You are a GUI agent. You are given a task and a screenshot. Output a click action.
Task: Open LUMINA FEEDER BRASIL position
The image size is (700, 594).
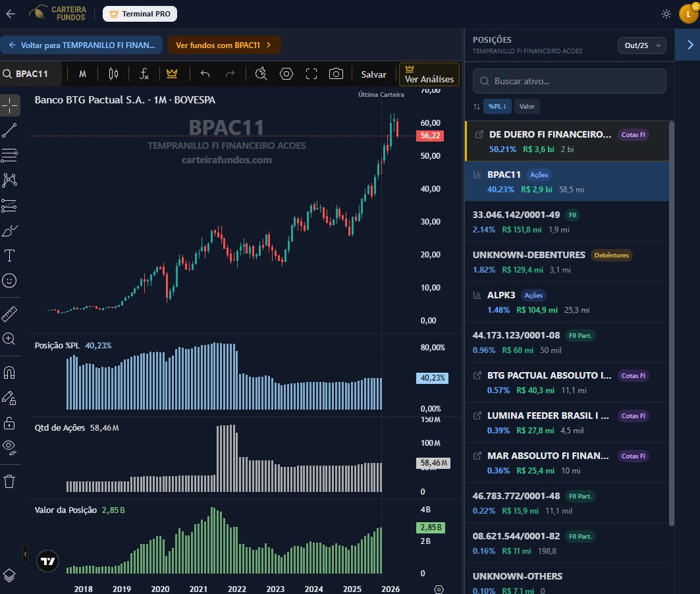point(567,423)
